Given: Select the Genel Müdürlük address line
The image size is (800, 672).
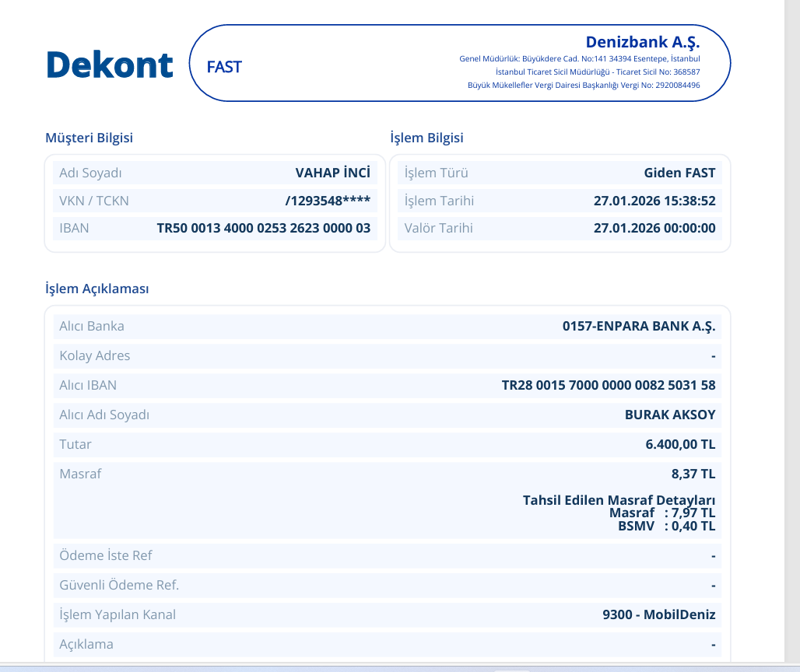Looking at the screenshot, I should click(579, 58).
